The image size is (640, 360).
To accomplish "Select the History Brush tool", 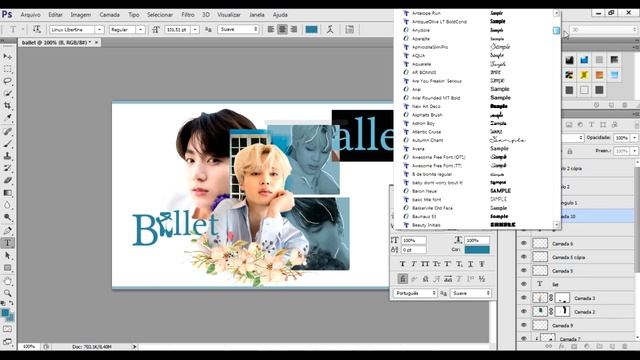I will 7,168.
